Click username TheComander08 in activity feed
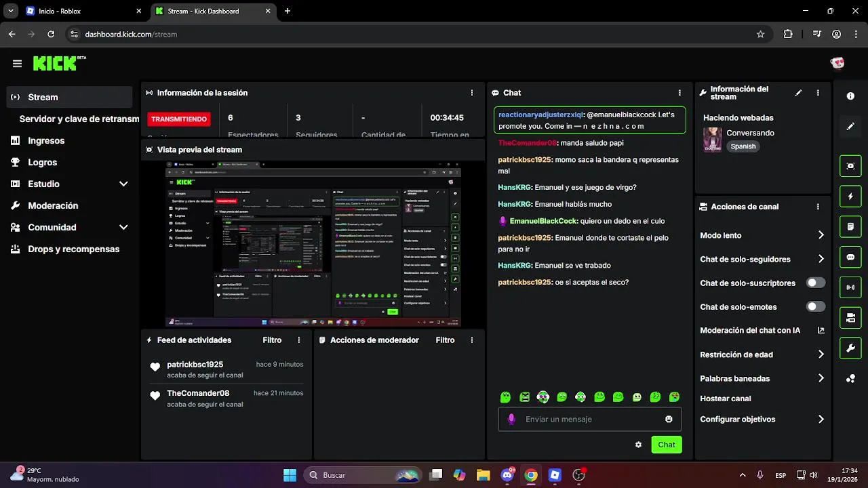The image size is (868, 488). [198, 393]
